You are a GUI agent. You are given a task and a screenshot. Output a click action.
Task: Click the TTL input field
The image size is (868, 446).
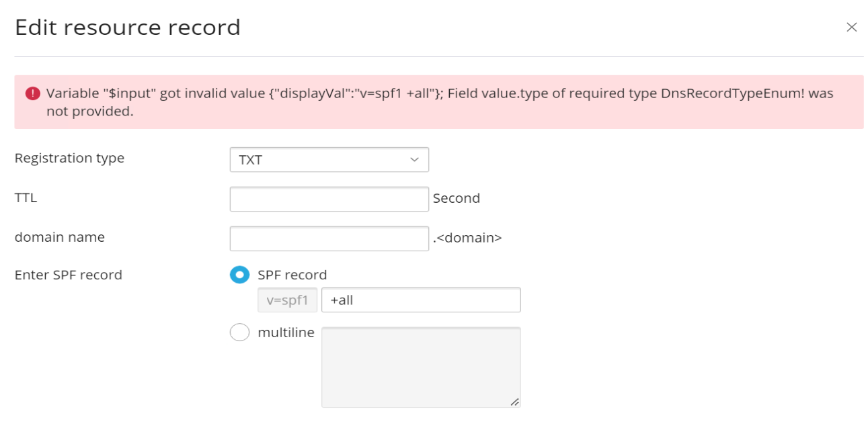(329, 199)
